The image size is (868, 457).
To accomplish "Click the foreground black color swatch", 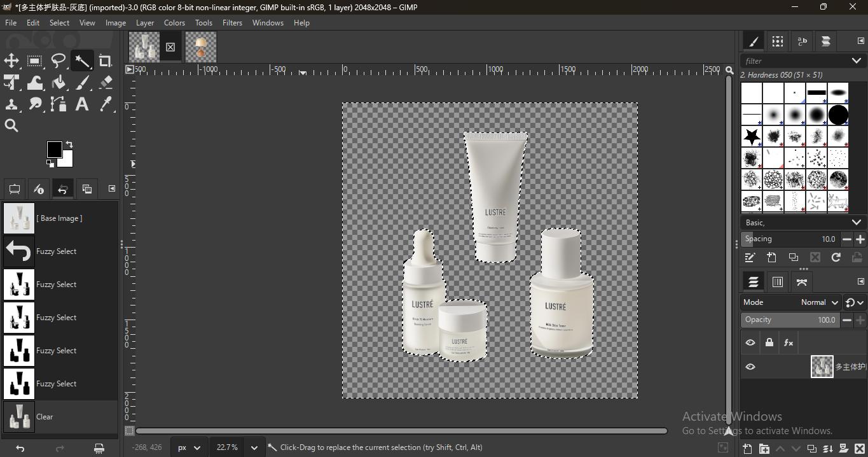I will coord(54,150).
